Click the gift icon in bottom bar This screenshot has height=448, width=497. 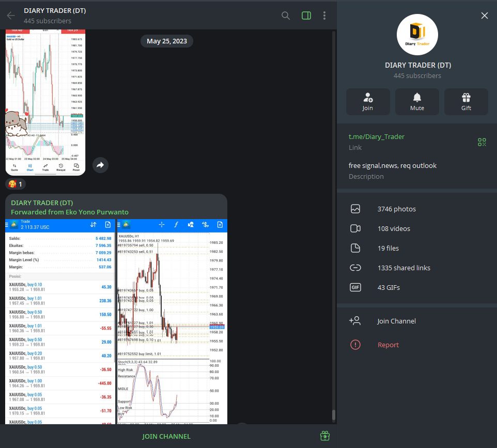click(x=324, y=436)
